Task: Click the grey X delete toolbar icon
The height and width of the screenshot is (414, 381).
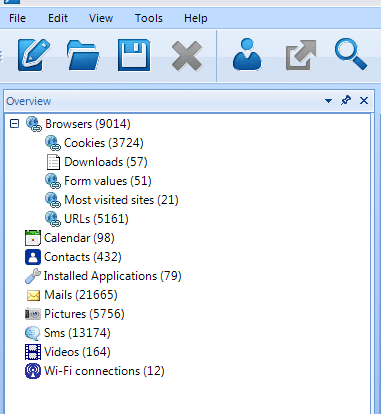Action: [187, 56]
